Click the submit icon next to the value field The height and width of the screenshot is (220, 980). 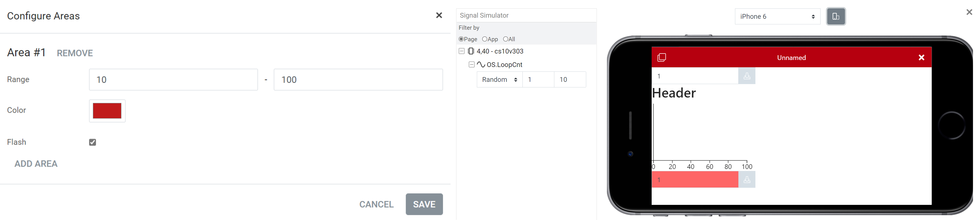[x=747, y=76]
